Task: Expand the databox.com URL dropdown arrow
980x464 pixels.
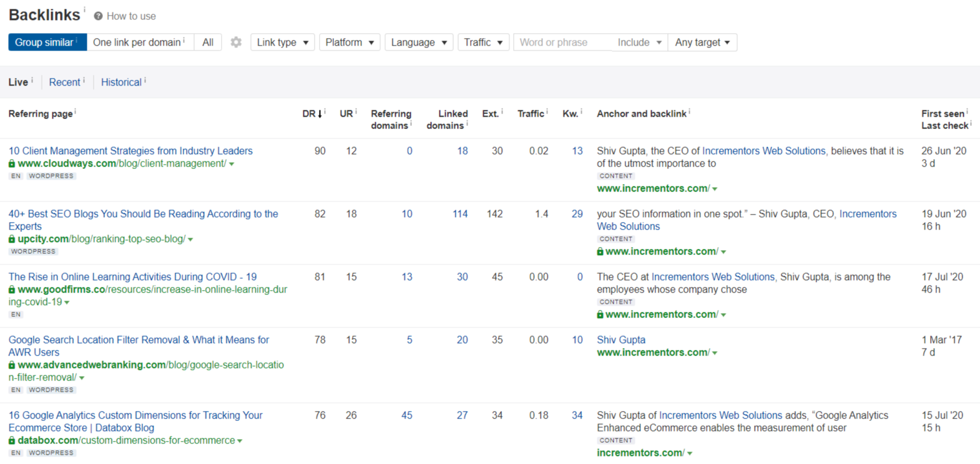Action: click(240, 441)
